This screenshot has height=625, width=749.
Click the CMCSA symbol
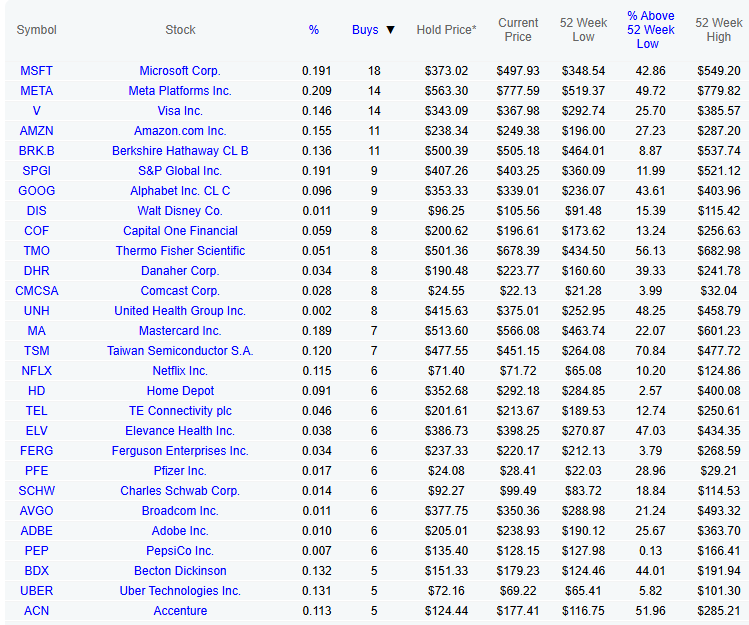pos(36,291)
